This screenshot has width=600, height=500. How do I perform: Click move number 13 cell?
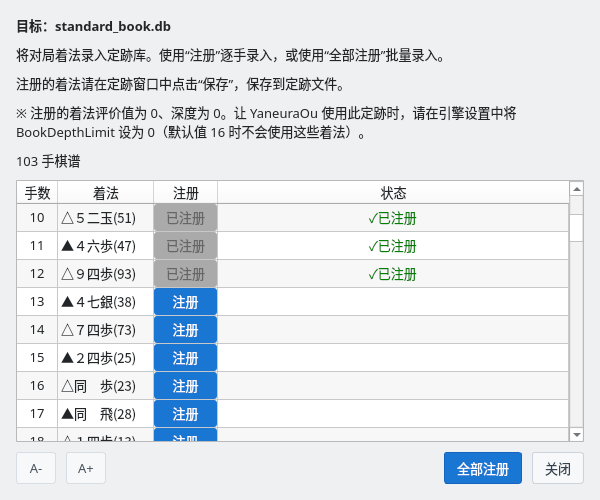(x=37, y=302)
